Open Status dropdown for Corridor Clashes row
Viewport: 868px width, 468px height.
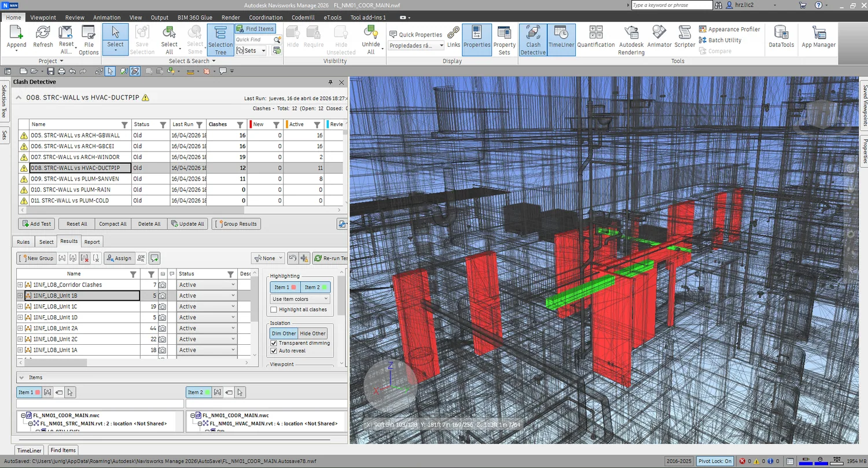click(207, 285)
